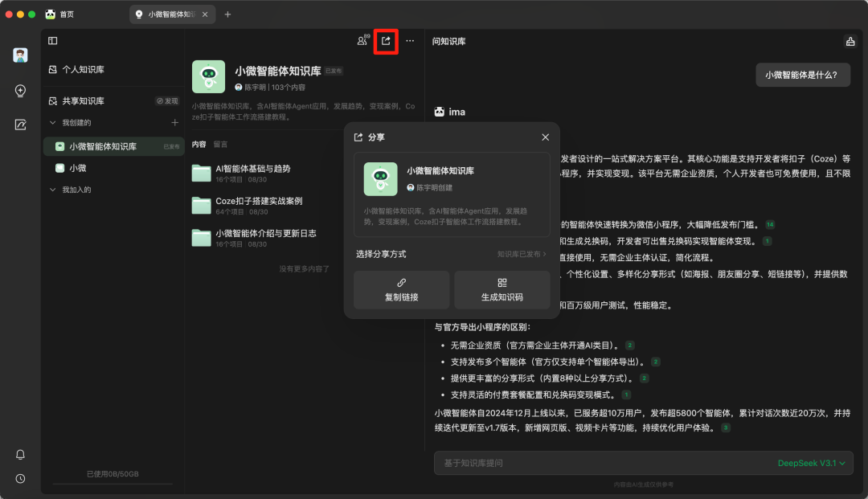Click the share icon in knowledge base header
868x499 pixels.
click(x=386, y=41)
